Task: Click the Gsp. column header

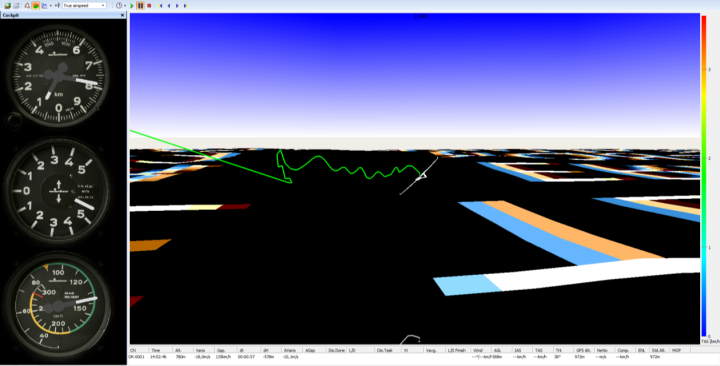Action: pos(225,350)
